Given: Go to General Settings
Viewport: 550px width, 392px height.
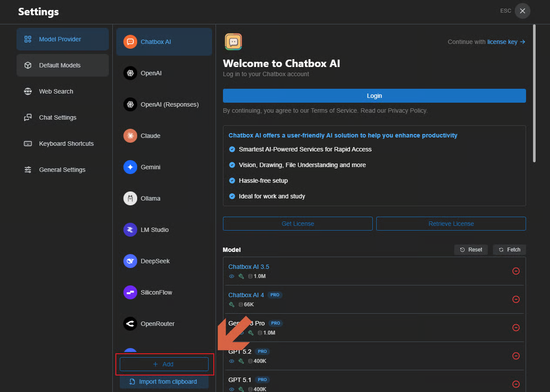Looking at the screenshot, I should (62, 170).
